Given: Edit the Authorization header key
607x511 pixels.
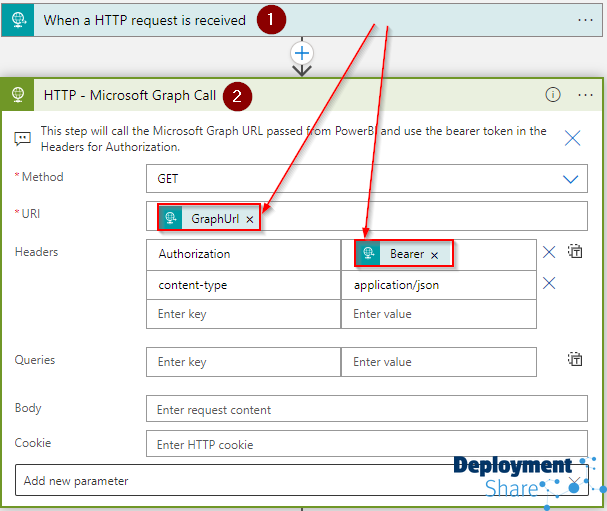Looking at the screenshot, I should pyautogui.click(x=243, y=254).
